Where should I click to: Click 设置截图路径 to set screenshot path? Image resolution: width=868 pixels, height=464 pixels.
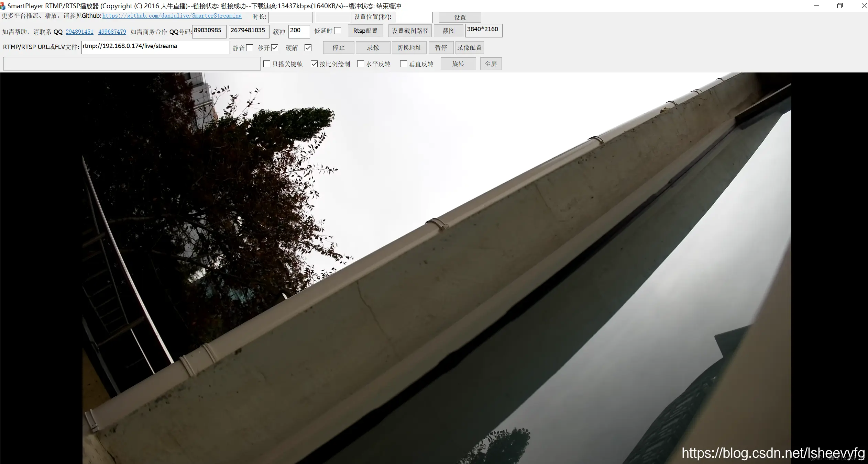pos(410,31)
